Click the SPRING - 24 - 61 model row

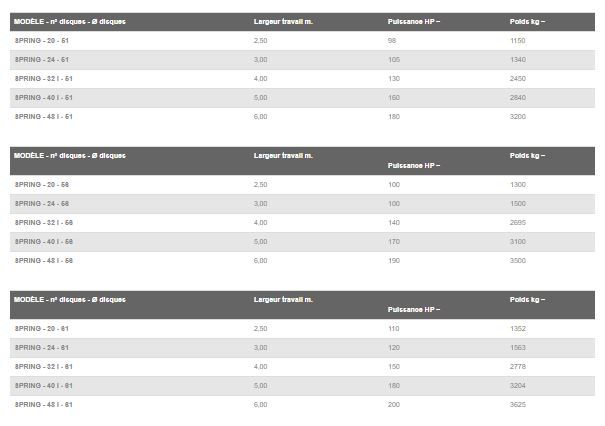click(x=42, y=347)
